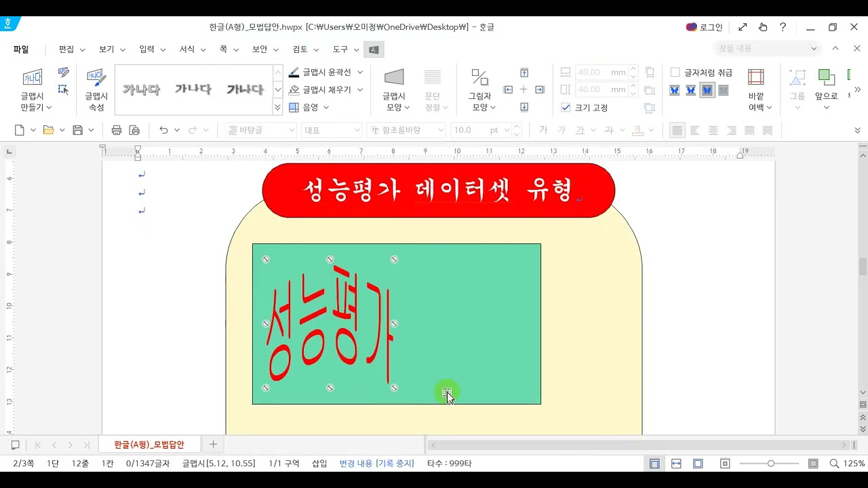This screenshot has height=488, width=868.
Task: Move shadow up with the up arrow icon
Action: [x=524, y=73]
